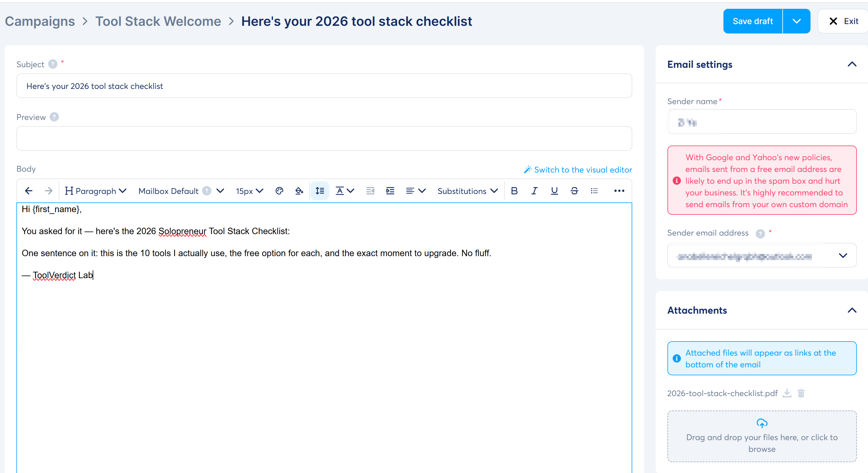Apply underline formatting
The image size is (868, 473).
coord(554,191)
